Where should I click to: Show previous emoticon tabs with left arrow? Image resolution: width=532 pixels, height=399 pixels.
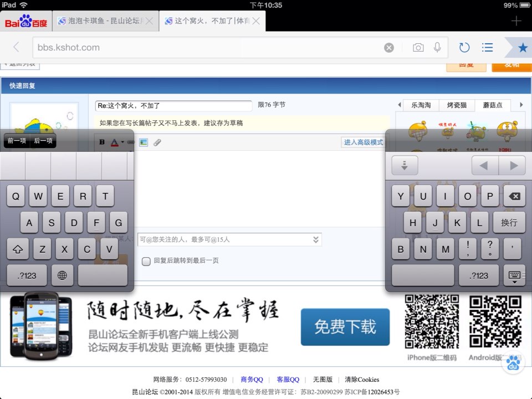tap(400, 105)
